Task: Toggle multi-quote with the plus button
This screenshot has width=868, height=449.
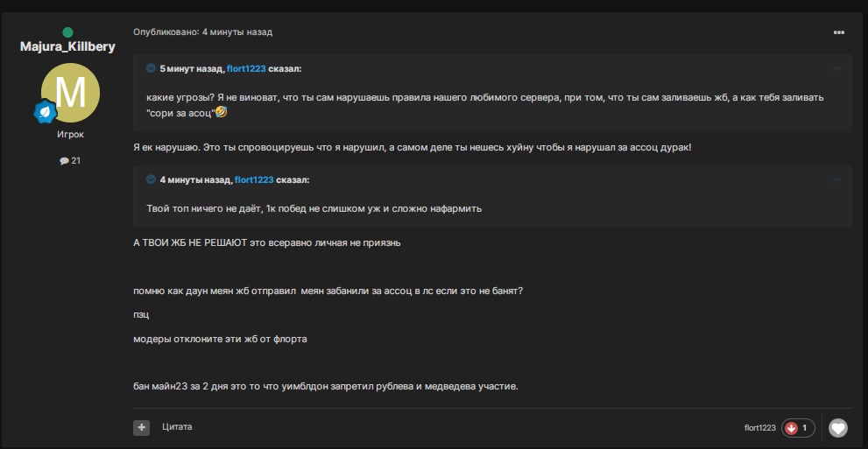Action: [x=142, y=427]
